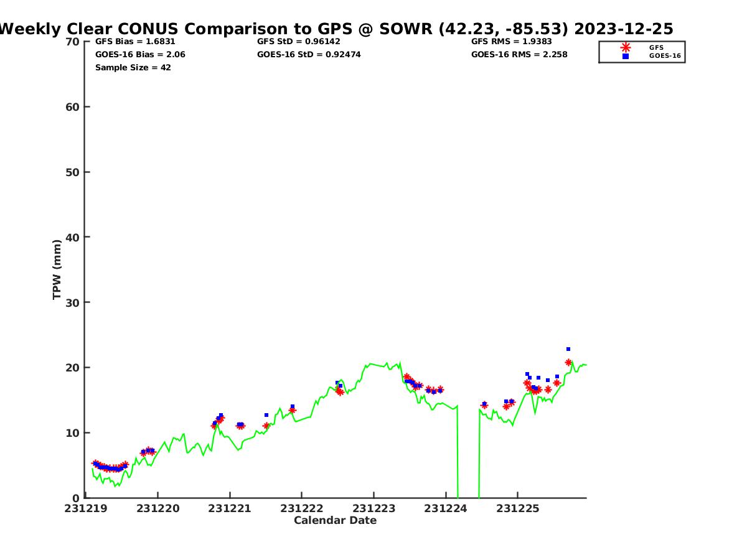Viewport: 747px width, 560px height.
Task: Click the TPW (mm) y-axis title
Action: (x=57, y=269)
